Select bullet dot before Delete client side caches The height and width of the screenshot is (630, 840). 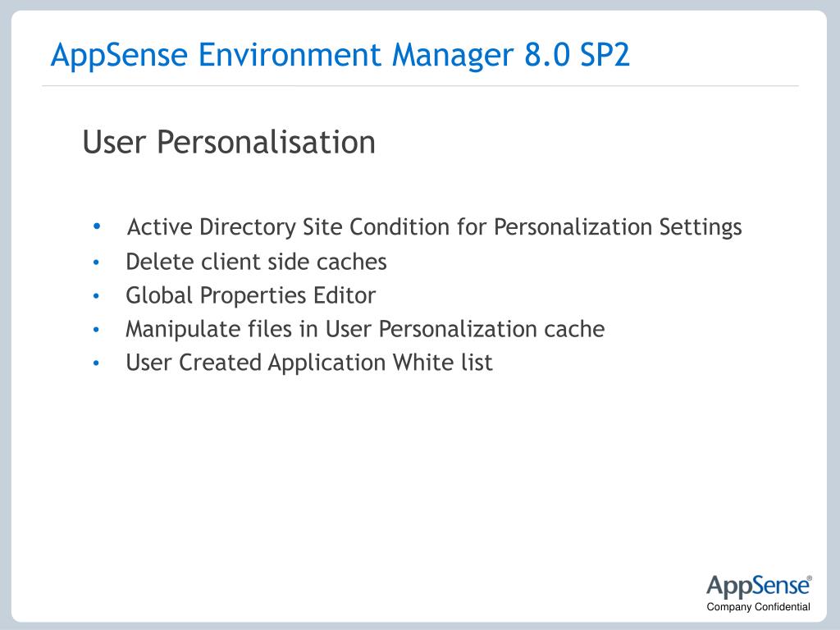(x=97, y=262)
